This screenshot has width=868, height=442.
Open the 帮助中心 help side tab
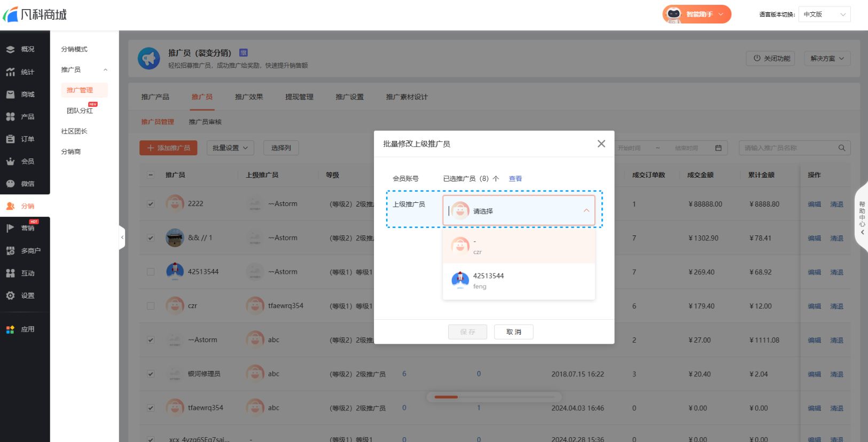pos(862,218)
